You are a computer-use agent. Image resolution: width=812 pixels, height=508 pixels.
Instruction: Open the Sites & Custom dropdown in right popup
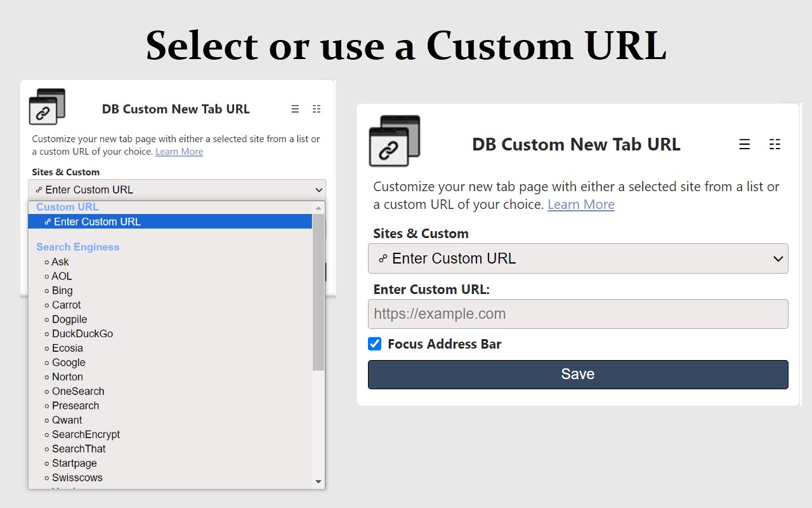coord(578,258)
